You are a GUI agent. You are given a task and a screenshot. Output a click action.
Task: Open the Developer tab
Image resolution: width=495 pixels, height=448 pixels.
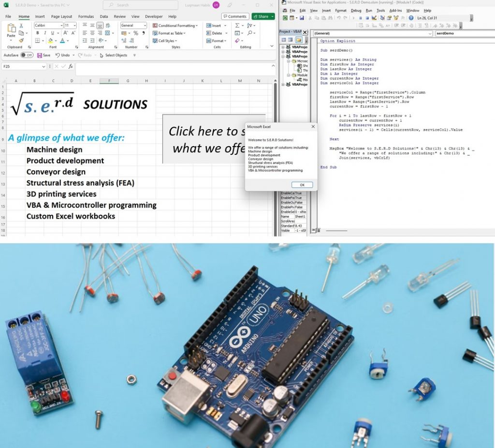point(154,16)
